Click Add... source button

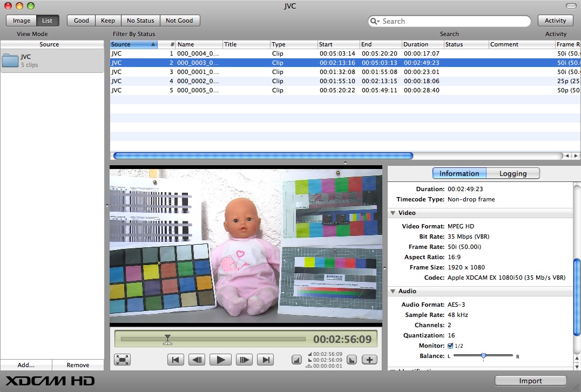[x=26, y=365]
